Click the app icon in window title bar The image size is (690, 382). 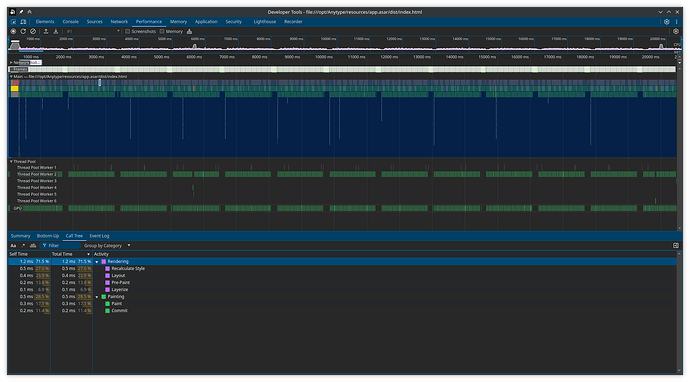(x=12, y=12)
